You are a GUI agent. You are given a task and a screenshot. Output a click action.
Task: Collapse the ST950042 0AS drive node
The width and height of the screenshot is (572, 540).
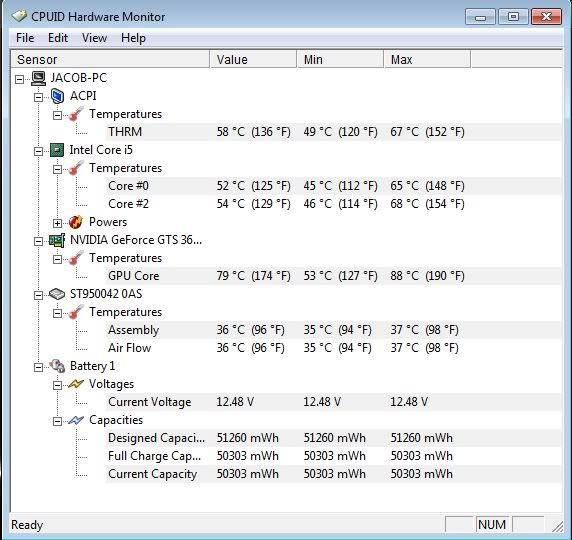[38, 295]
